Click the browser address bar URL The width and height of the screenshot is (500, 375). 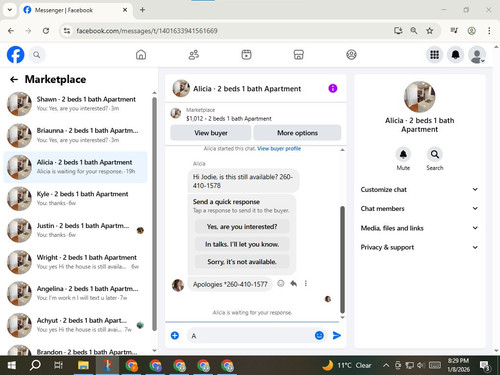(147, 31)
